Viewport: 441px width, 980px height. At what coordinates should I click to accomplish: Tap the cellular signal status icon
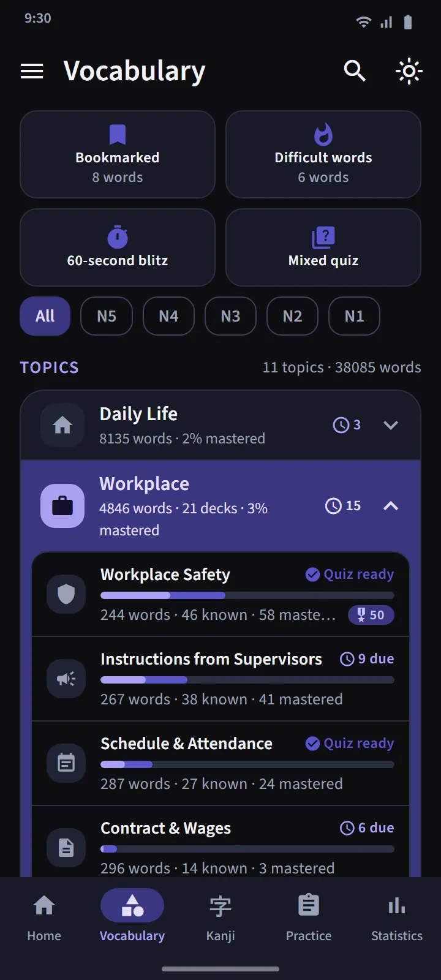(386, 23)
